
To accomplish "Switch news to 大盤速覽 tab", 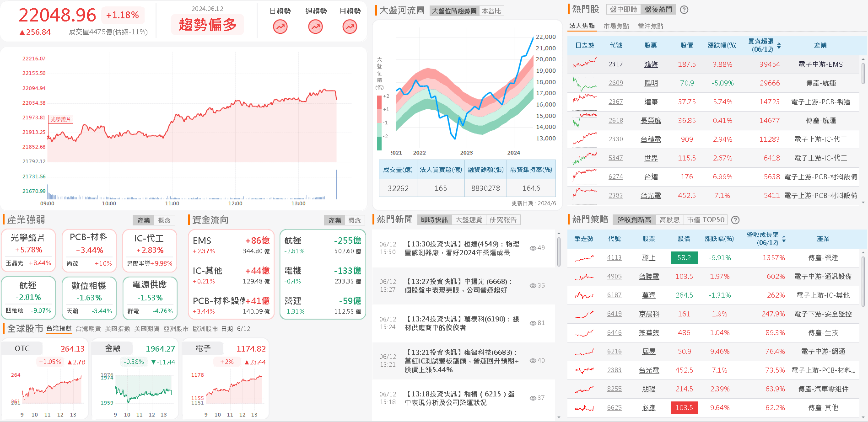I will point(469,220).
